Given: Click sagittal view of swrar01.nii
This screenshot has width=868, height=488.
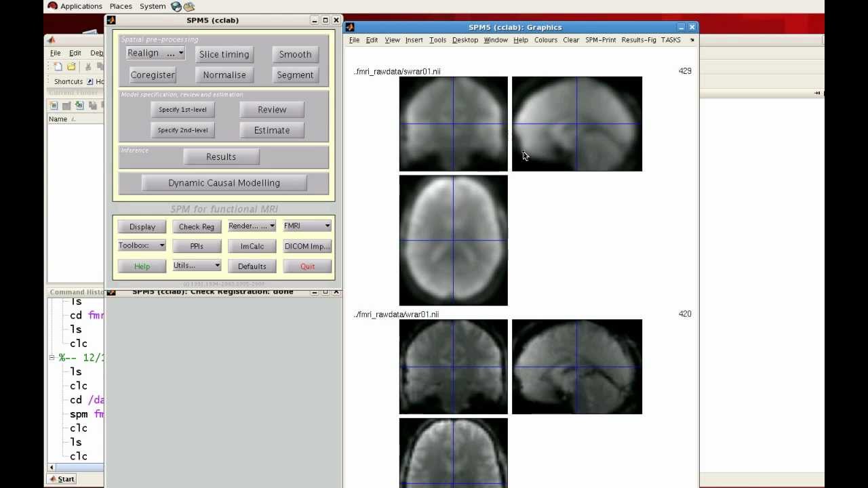Looking at the screenshot, I should click(x=576, y=124).
